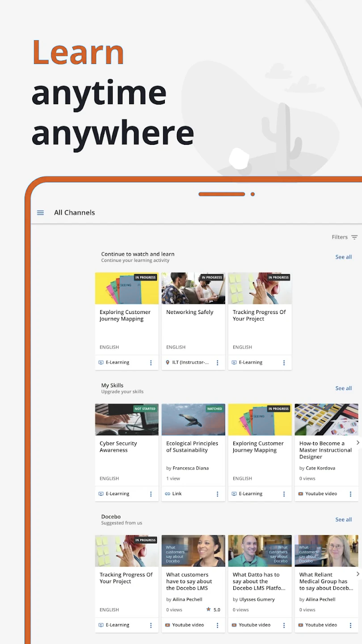Click the My Skills section heading

coord(112,386)
